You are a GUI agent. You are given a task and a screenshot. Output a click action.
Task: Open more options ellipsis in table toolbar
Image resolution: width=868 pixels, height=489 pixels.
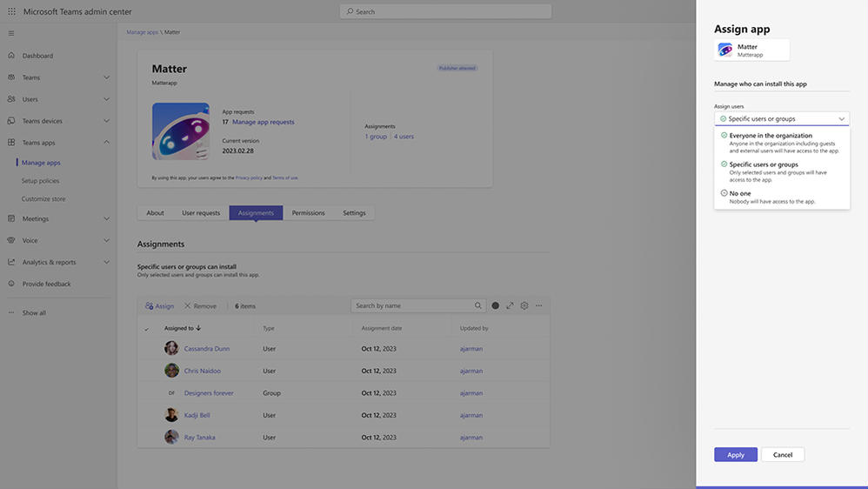tap(538, 305)
